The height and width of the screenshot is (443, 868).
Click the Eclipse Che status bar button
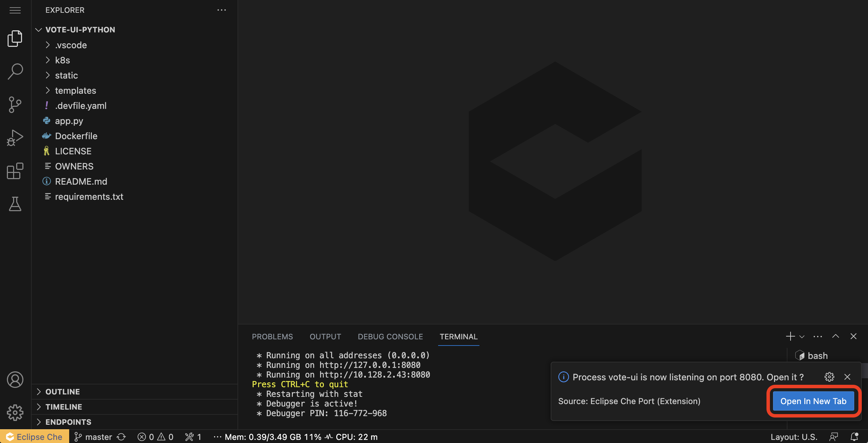click(34, 437)
